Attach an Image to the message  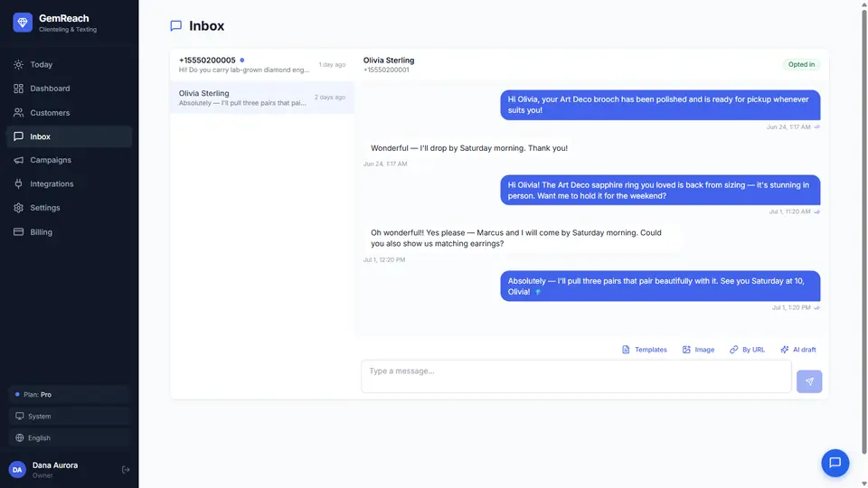pyautogui.click(x=698, y=350)
